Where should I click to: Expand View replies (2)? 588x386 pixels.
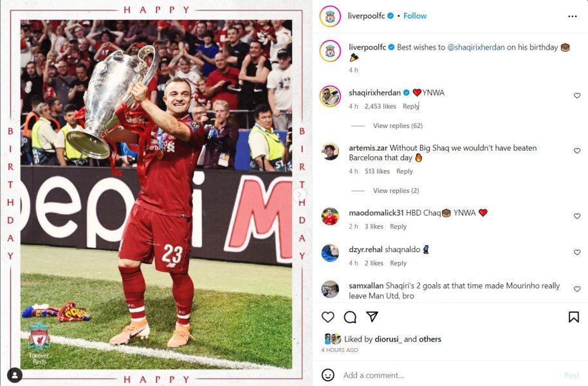tap(396, 190)
